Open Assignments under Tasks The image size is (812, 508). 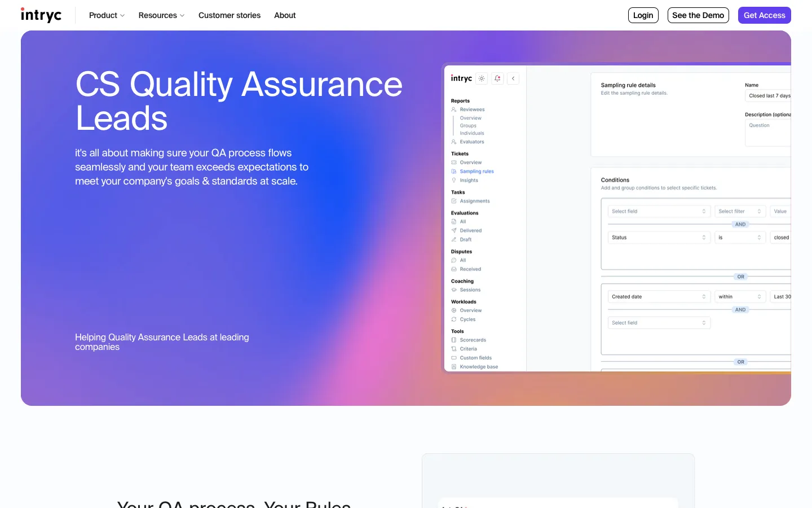475,201
